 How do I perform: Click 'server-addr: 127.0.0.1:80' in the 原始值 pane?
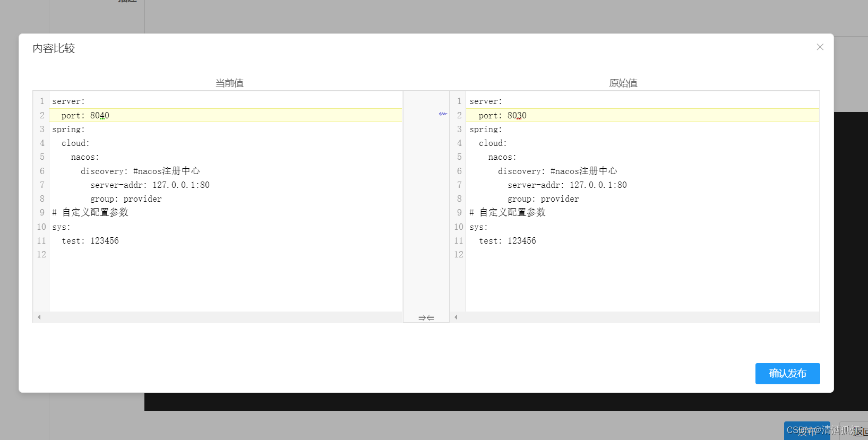pyautogui.click(x=567, y=185)
